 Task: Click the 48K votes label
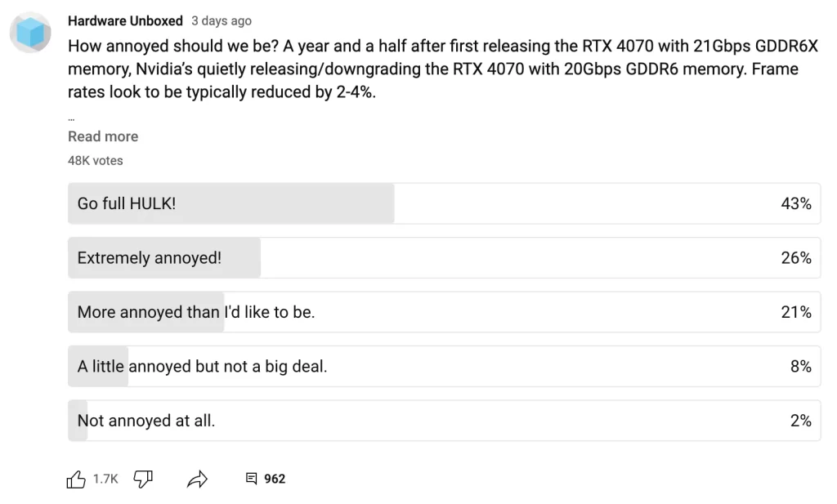[95, 160]
